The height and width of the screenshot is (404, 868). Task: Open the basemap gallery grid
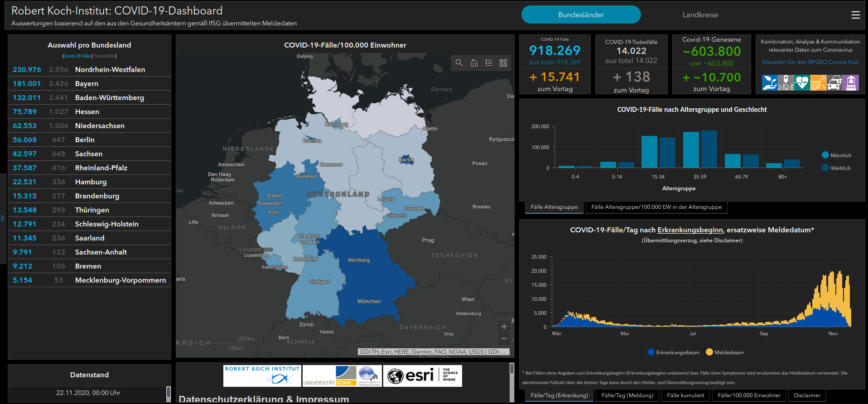(503, 63)
